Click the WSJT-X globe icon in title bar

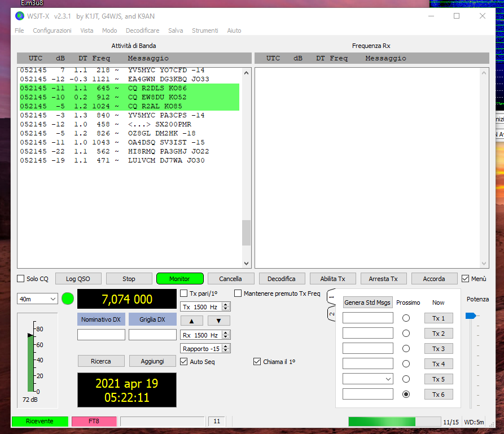click(20, 16)
